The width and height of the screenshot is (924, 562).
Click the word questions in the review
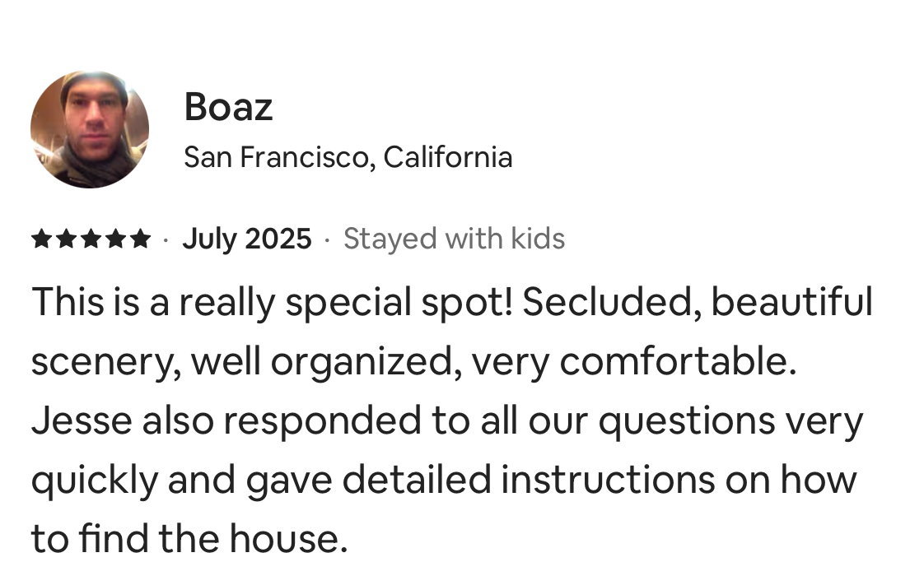(x=686, y=420)
